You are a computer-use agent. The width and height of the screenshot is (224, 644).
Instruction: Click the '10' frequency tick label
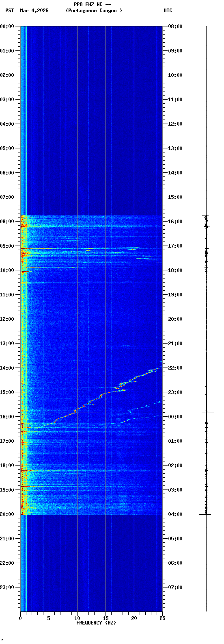coord(77,618)
